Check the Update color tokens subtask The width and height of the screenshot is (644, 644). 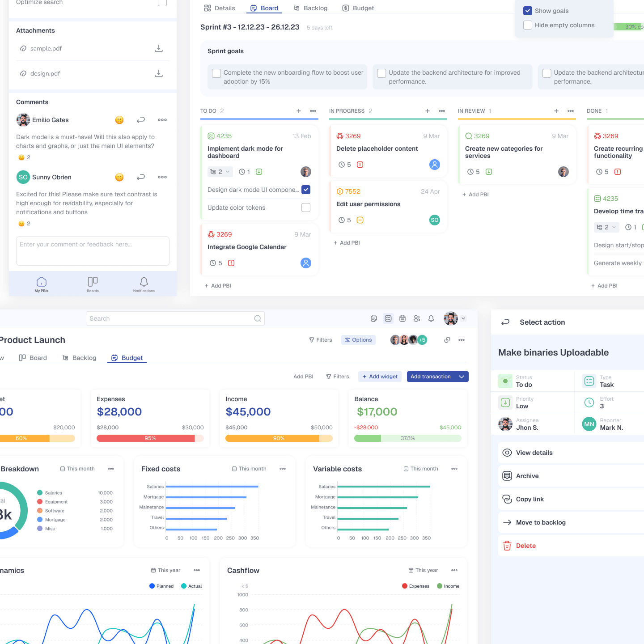[306, 208]
